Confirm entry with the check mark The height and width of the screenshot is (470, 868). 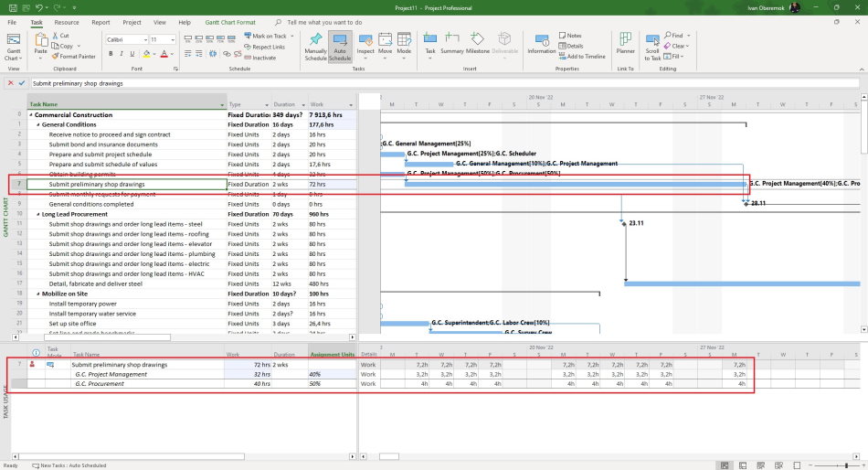[22, 83]
